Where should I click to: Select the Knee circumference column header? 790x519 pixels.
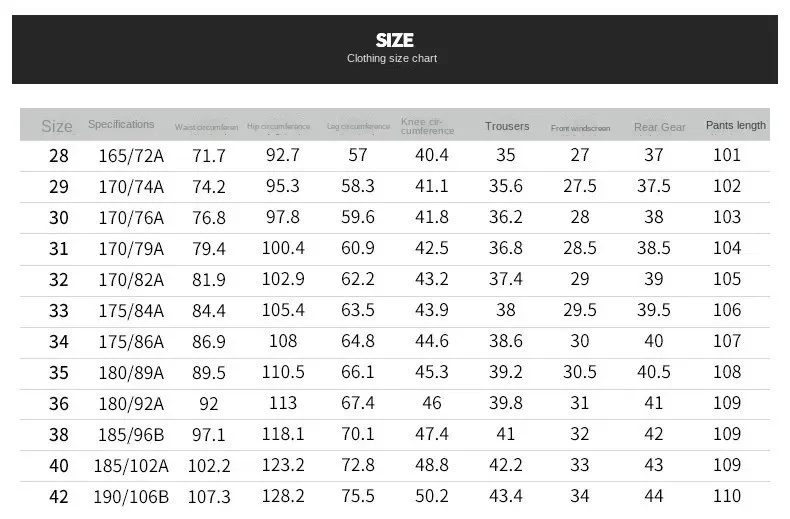coord(427,126)
